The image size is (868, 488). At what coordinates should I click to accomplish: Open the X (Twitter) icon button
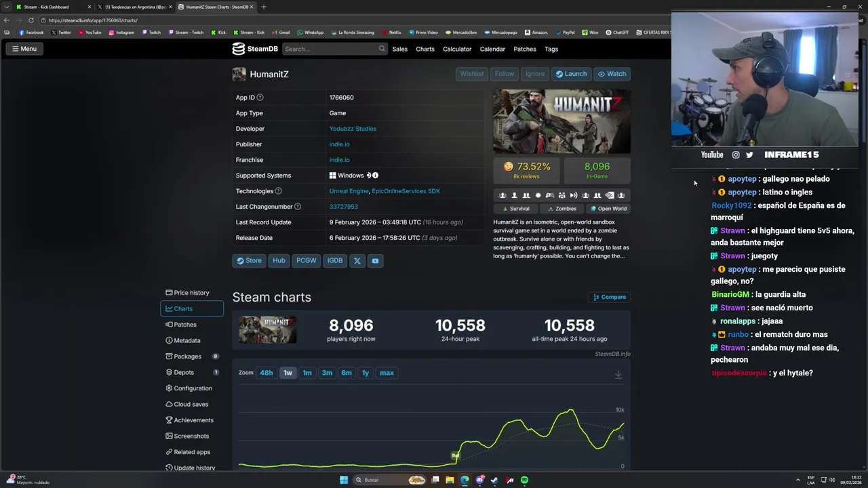click(357, 261)
